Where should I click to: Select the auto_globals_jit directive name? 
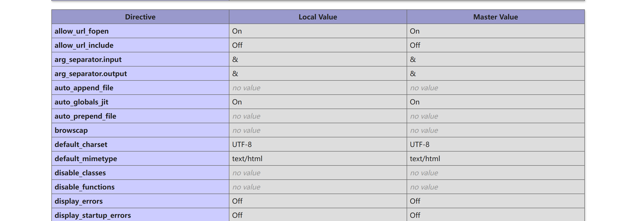81,102
